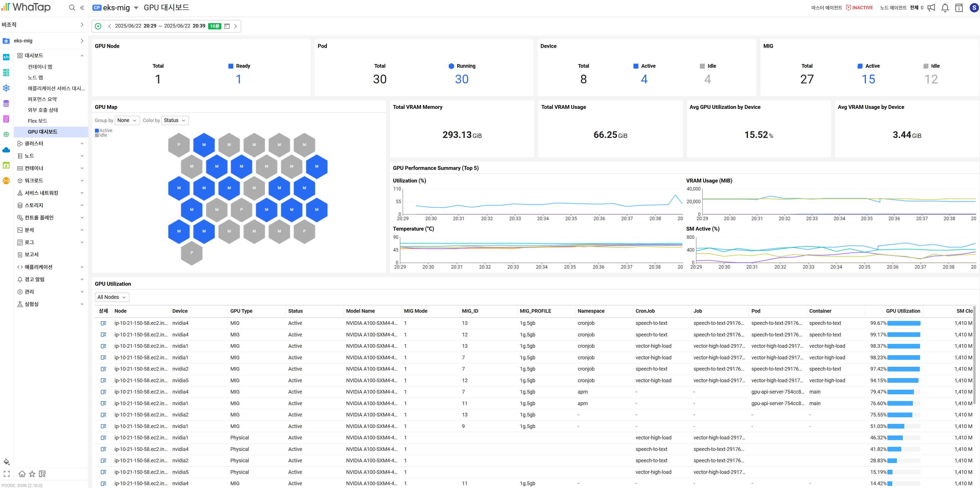This screenshot has height=488, width=980.
Task: Open the All Nodes filter dropdown
Action: tap(112, 298)
